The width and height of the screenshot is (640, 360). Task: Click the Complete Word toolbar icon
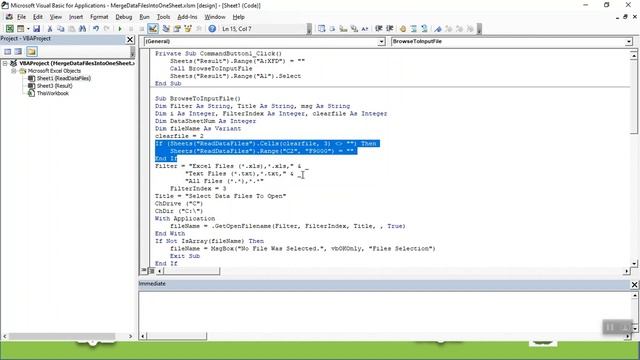pos(365,29)
